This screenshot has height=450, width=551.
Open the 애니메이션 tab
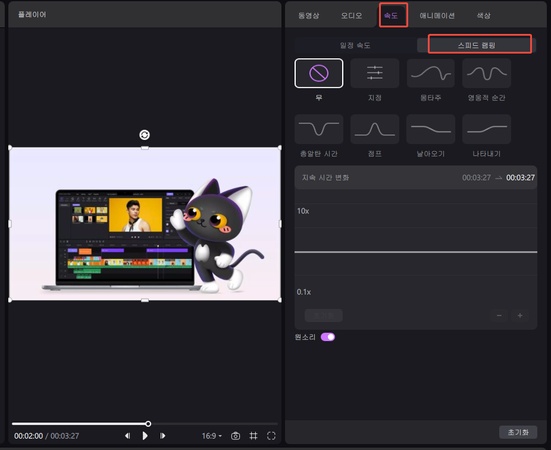[437, 15]
